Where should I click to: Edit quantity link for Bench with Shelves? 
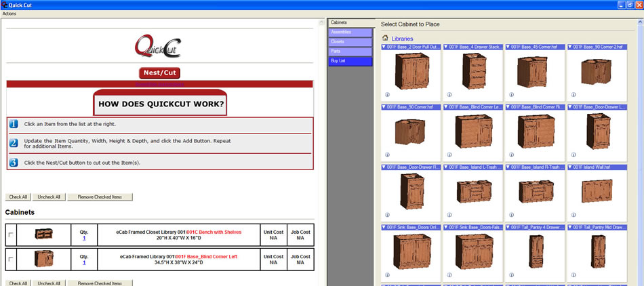(x=84, y=238)
